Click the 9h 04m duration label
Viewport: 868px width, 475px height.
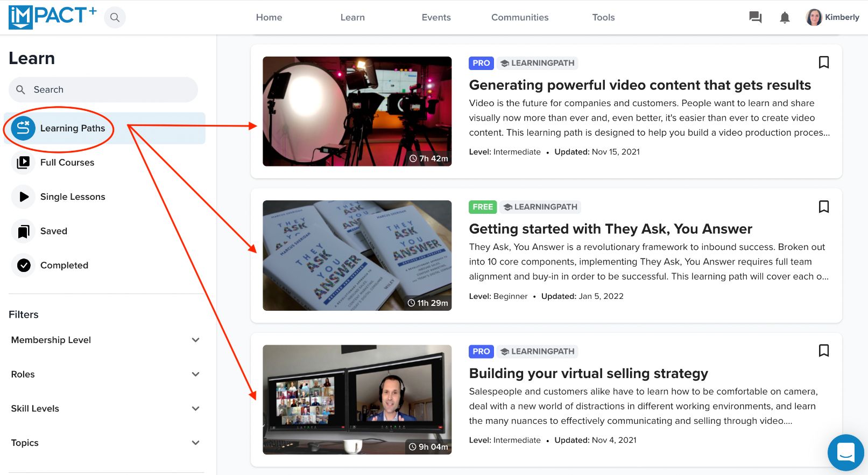(x=428, y=446)
